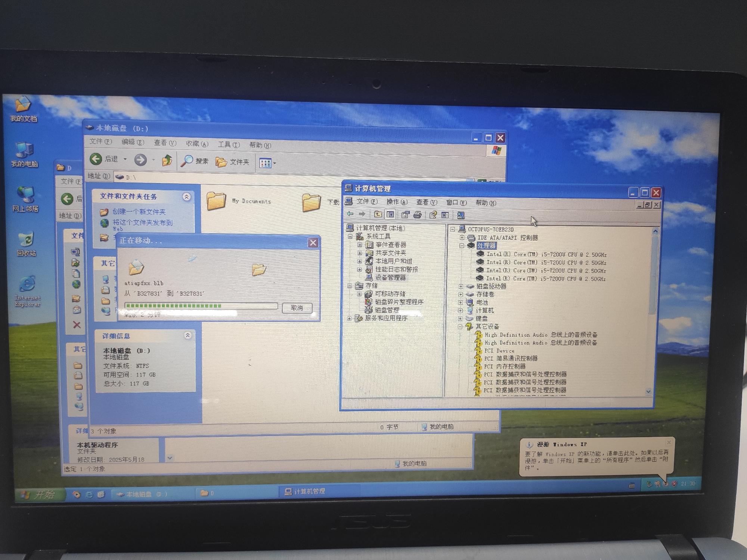747x560 pixels.
Task: Open Internet Explorer desktop icon
Action: (27, 291)
